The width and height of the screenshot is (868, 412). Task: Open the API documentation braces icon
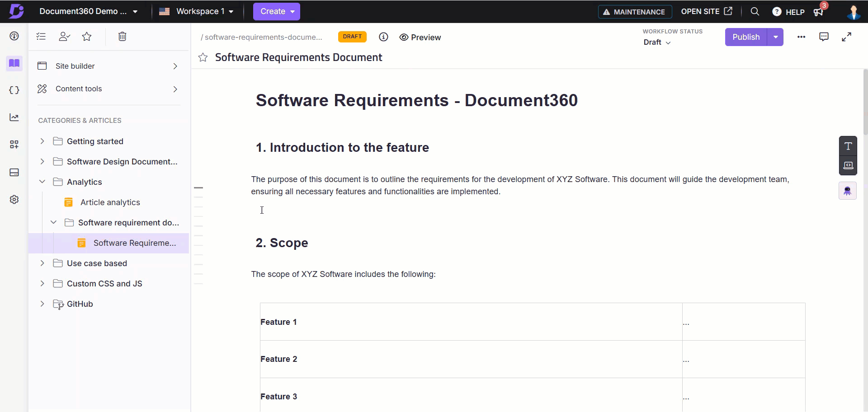14,90
